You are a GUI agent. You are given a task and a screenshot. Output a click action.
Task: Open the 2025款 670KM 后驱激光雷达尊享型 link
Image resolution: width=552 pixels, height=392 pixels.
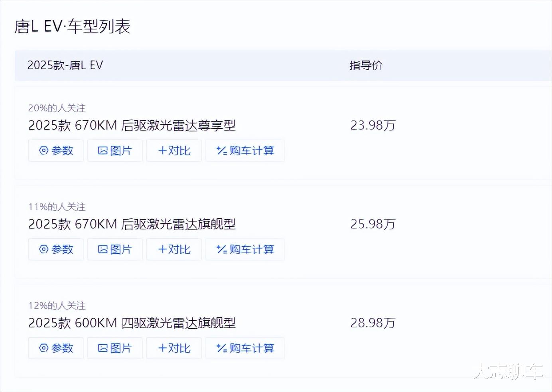[132, 125]
